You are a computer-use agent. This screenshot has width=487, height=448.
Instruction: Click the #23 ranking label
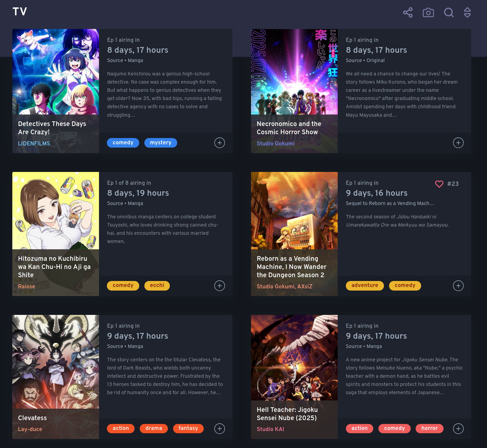(x=453, y=184)
